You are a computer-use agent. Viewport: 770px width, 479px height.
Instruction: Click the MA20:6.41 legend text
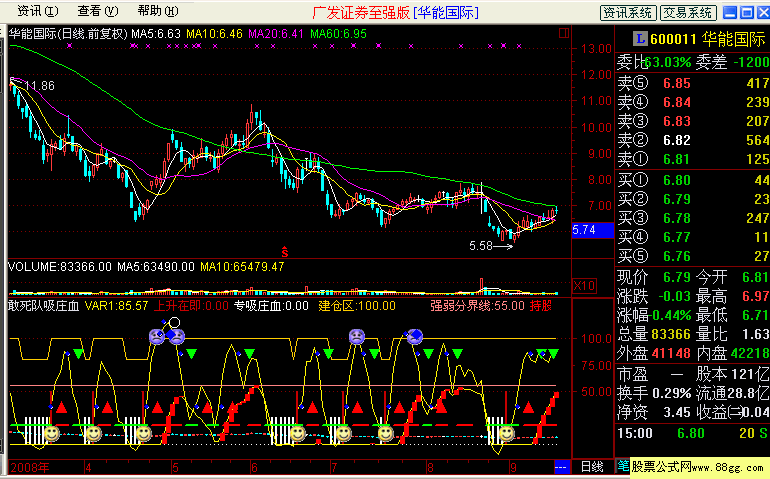276,34
